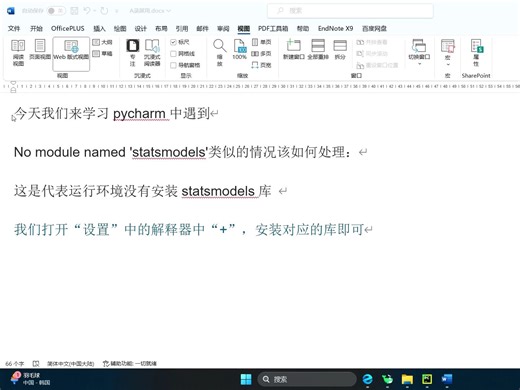Open the PDF工具箱 tab

273,28
